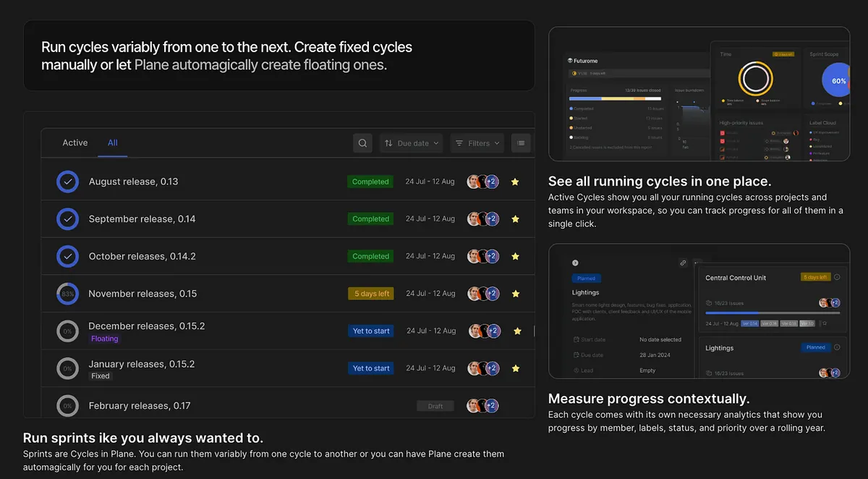Viewport: 868px width, 479px height.
Task: Open the Due date sort dropdown
Action: coord(412,143)
